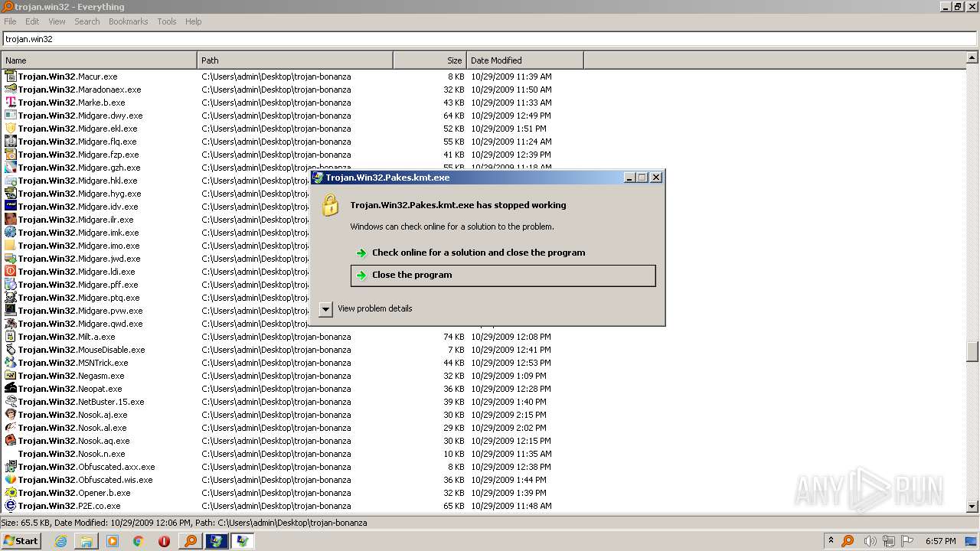Sort results by Name column header

click(x=99, y=60)
